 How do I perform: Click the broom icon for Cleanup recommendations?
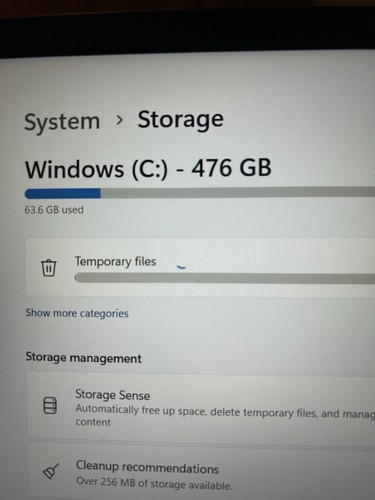tap(51, 471)
